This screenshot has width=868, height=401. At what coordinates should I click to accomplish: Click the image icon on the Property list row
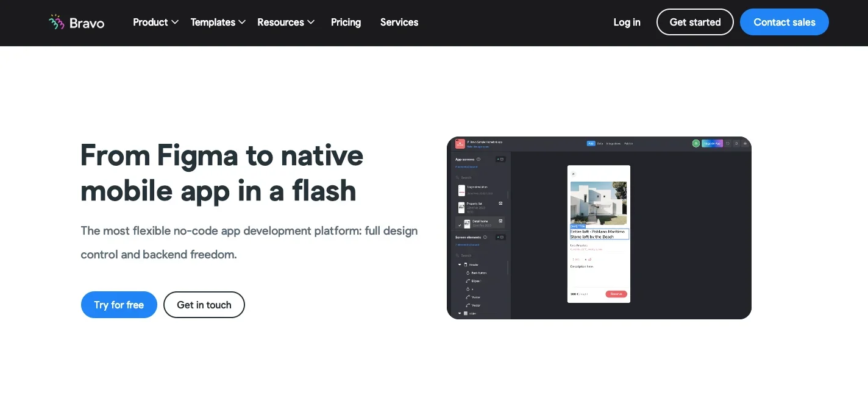(x=500, y=204)
